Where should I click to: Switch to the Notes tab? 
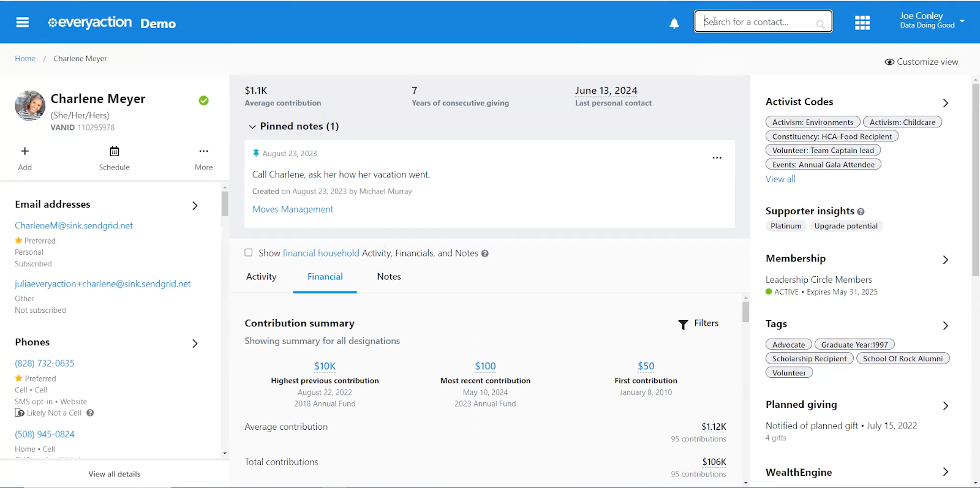389,277
